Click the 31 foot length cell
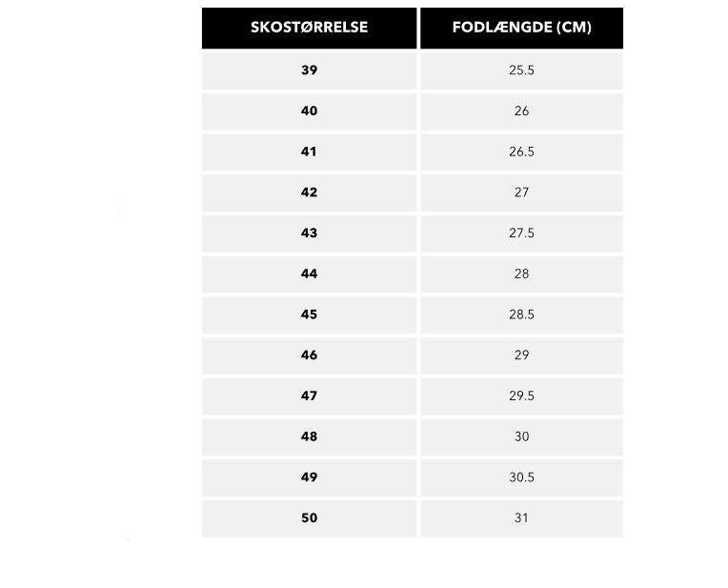The width and height of the screenshot is (728, 588). click(521, 518)
